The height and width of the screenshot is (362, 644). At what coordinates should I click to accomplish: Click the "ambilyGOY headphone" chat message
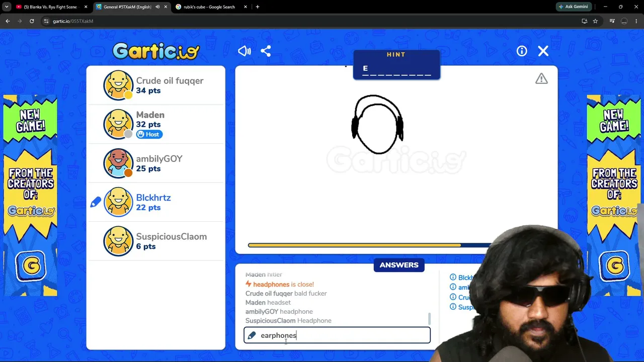tap(279, 311)
